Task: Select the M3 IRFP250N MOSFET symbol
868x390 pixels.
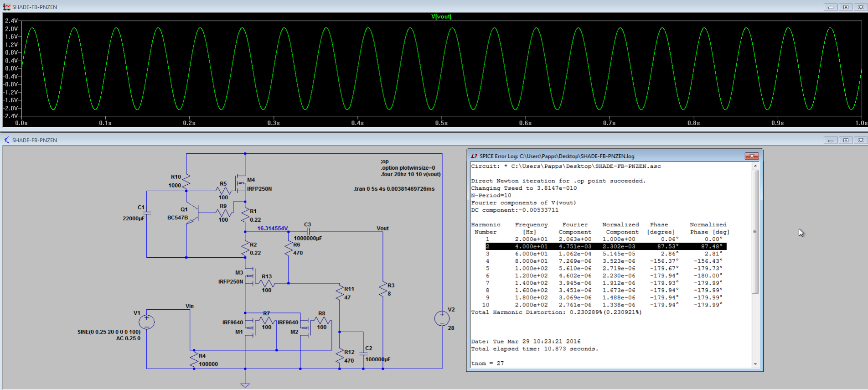Action: pyautogui.click(x=249, y=276)
